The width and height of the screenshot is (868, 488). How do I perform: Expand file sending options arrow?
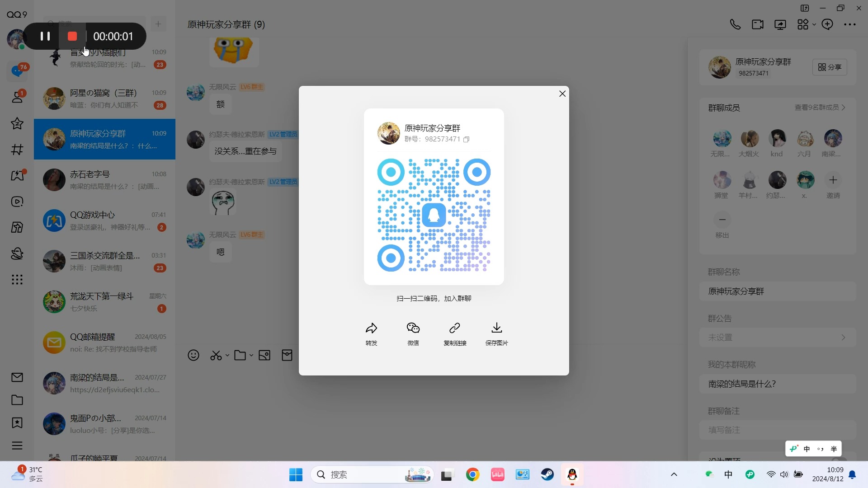pos(251,356)
